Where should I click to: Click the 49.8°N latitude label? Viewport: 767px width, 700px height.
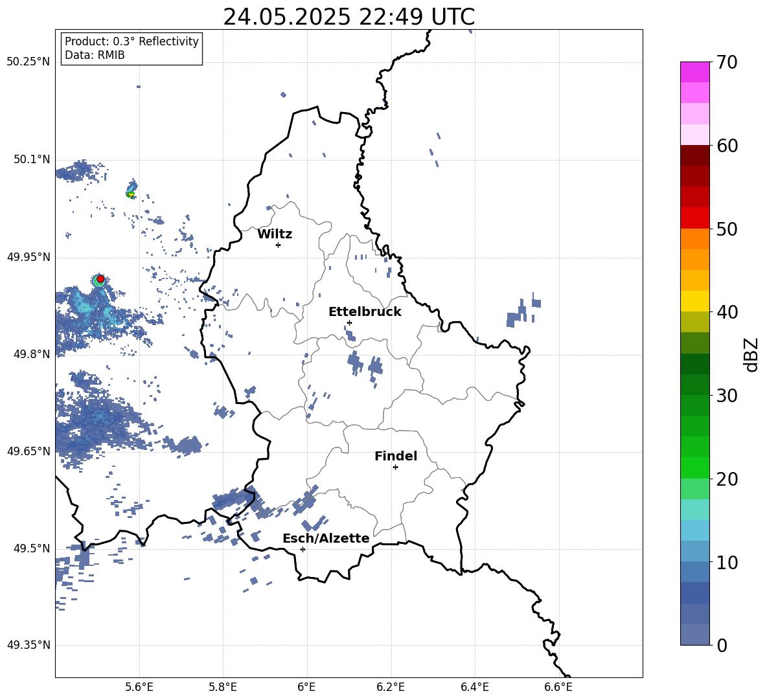coord(31,354)
